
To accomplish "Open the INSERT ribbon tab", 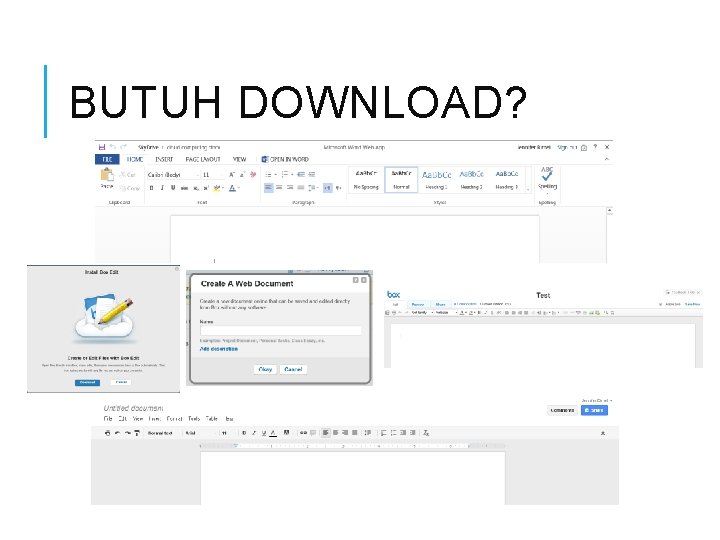I will pos(164,159).
